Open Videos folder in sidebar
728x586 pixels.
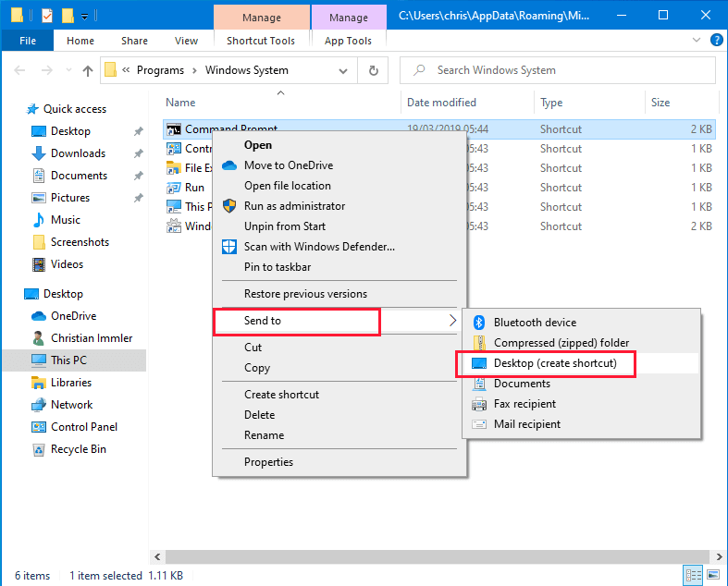pyautogui.click(x=67, y=264)
